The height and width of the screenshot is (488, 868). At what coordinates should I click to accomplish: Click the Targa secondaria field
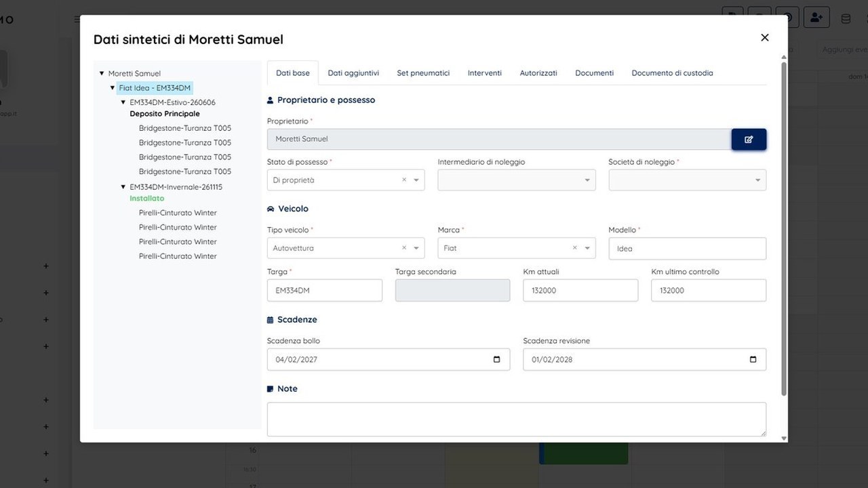tap(452, 290)
